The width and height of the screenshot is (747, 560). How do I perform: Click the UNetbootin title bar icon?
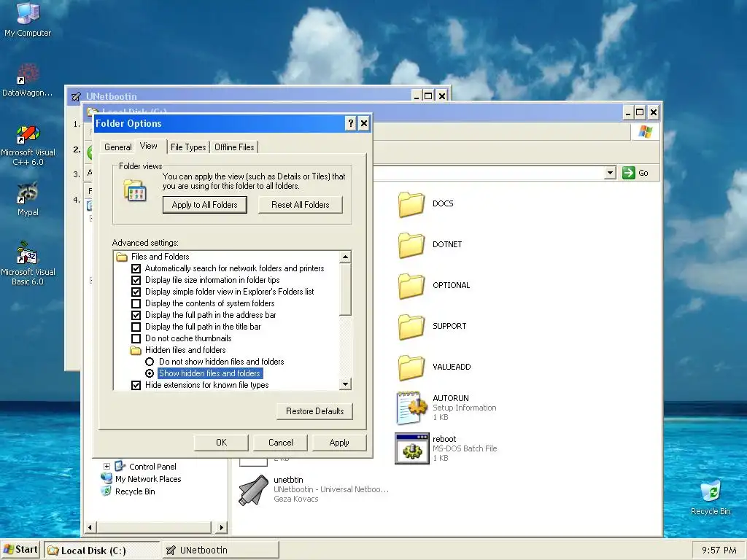click(76, 97)
